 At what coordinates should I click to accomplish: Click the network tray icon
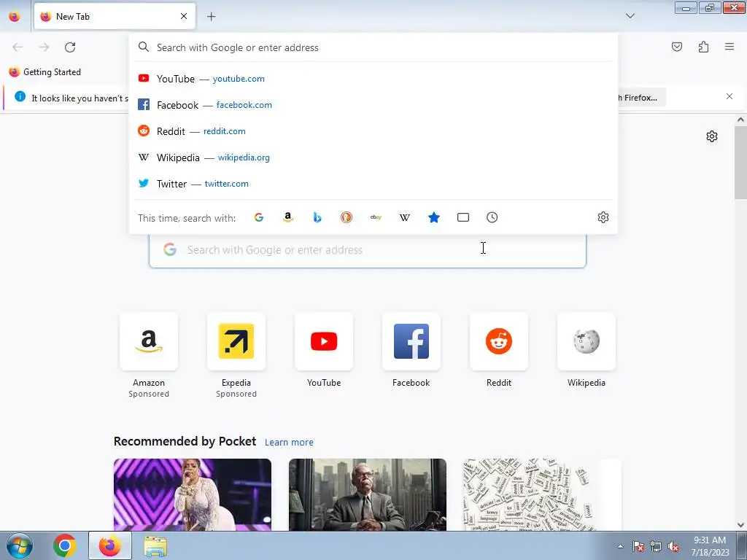pyautogui.click(x=656, y=547)
